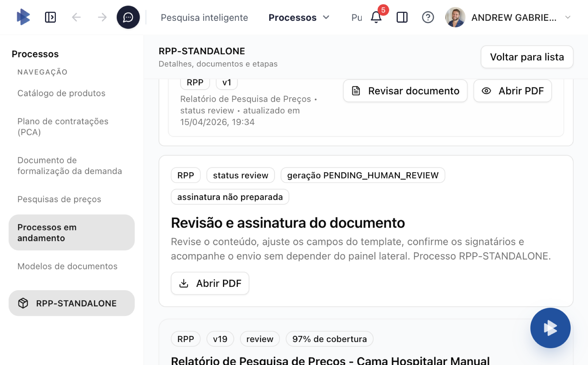
Task: Open the chat assistant round icon
Action: 128,17
